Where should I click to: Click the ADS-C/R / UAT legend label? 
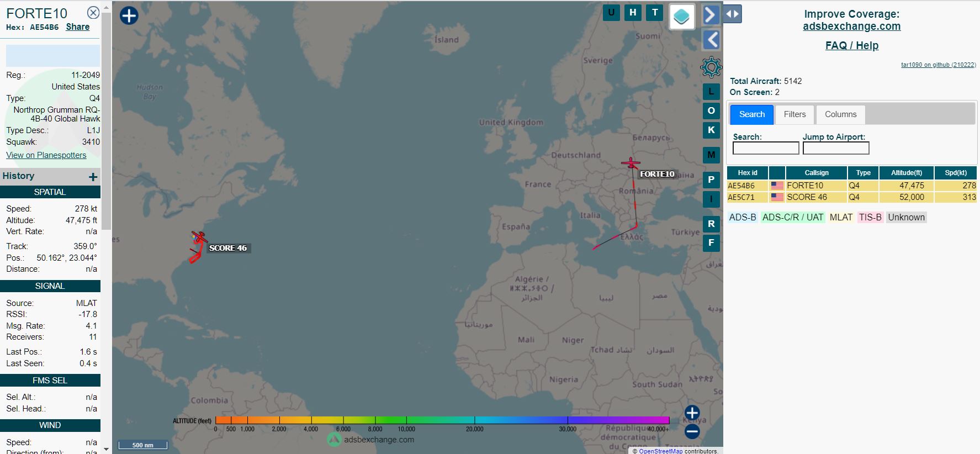793,218
